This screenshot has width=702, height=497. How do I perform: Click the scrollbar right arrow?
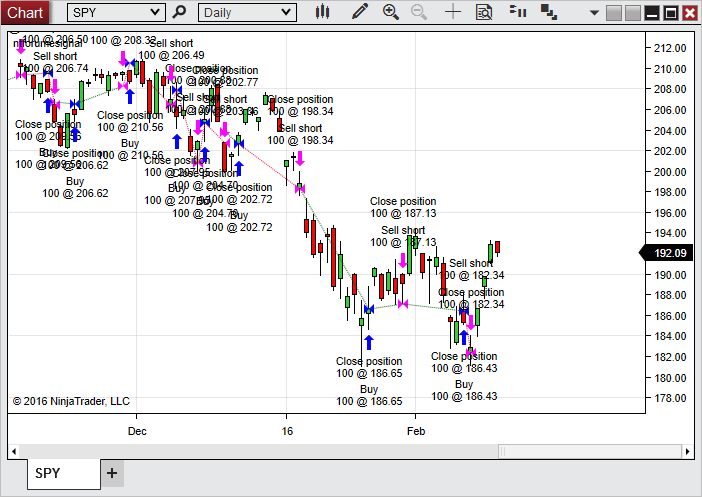tap(688, 451)
